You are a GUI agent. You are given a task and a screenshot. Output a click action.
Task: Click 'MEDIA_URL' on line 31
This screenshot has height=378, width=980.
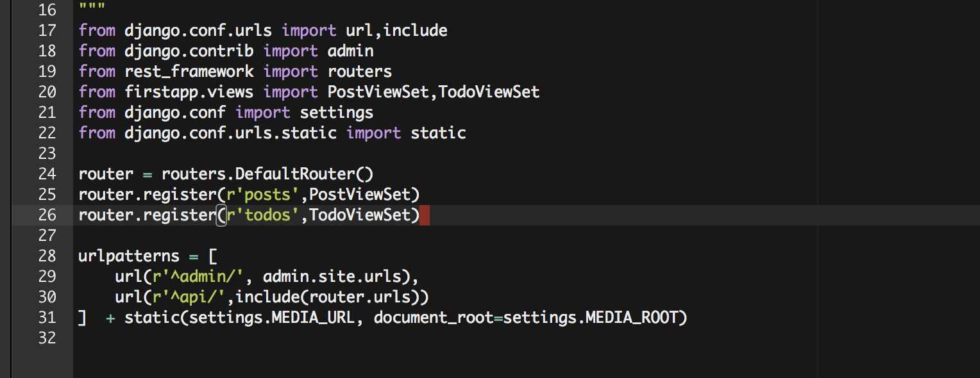pyautogui.click(x=314, y=318)
